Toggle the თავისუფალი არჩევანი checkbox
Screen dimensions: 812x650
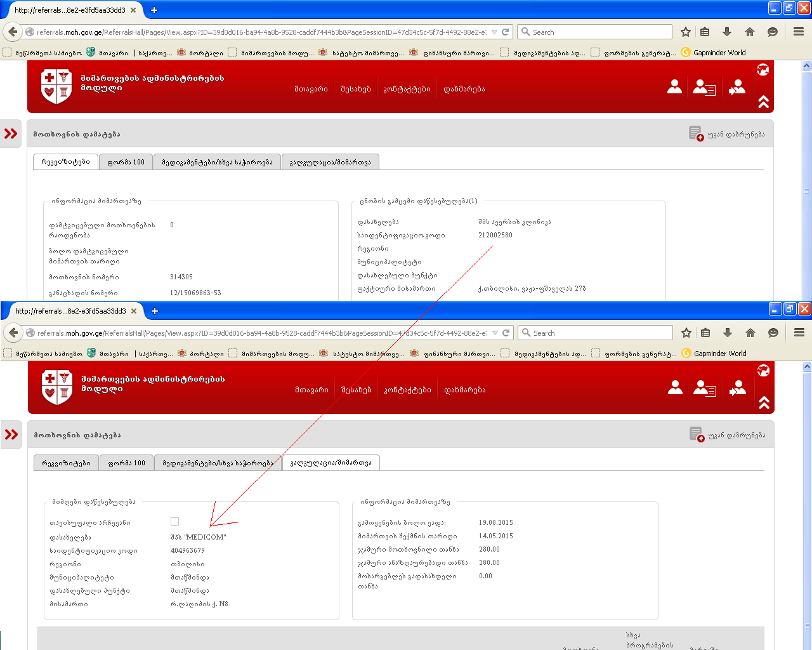(x=175, y=522)
